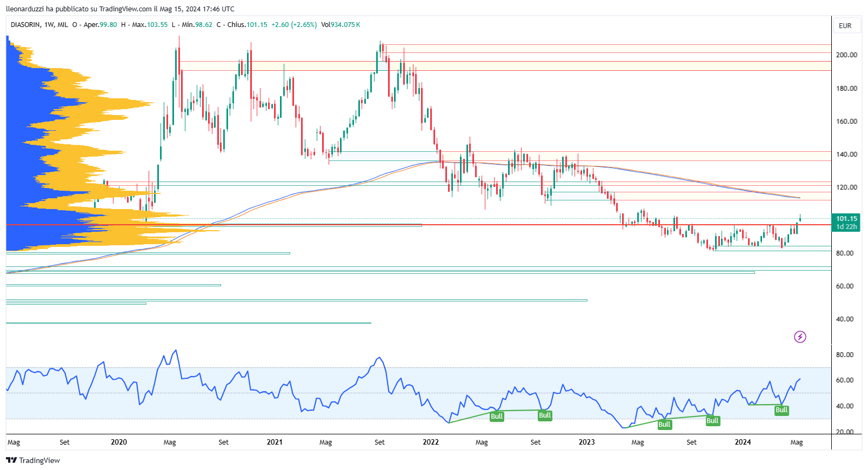Click the 120.00 price axis label

tap(846, 187)
